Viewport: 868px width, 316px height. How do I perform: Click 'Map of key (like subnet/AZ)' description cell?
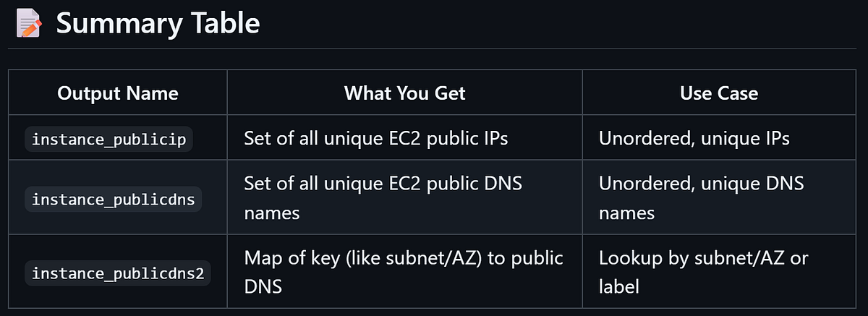[404, 273]
